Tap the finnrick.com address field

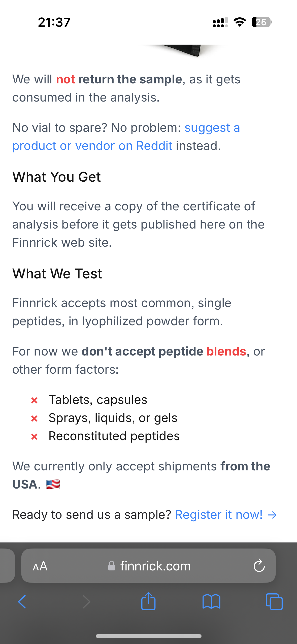(155, 566)
